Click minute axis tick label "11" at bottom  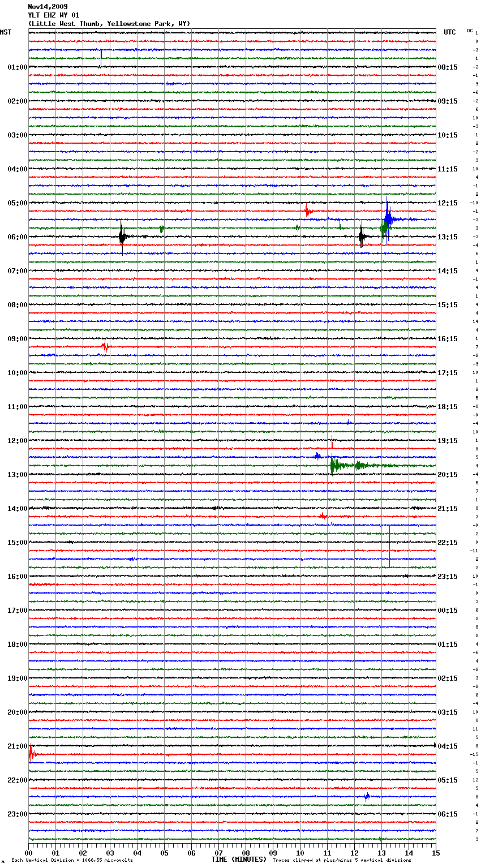[327, 852]
